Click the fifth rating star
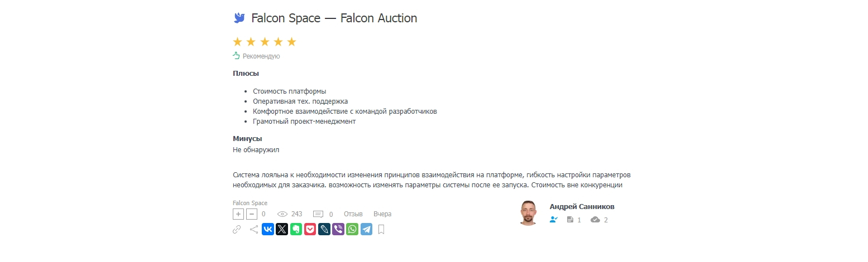 pyautogui.click(x=291, y=42)
